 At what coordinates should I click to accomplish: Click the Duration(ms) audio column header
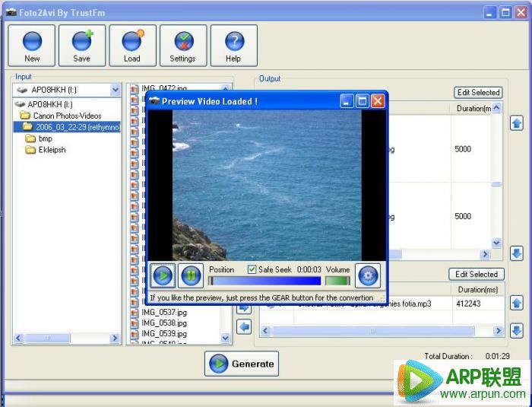[478, 290]
